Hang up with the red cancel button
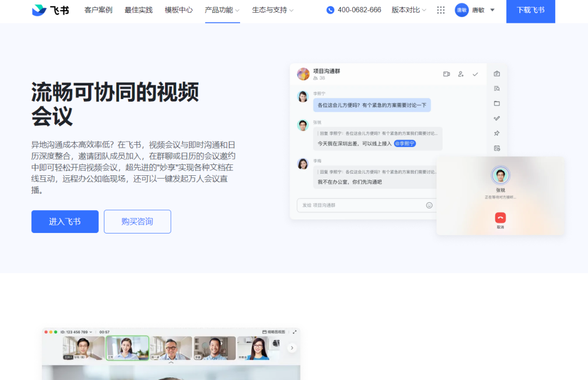 pos(501,218)
